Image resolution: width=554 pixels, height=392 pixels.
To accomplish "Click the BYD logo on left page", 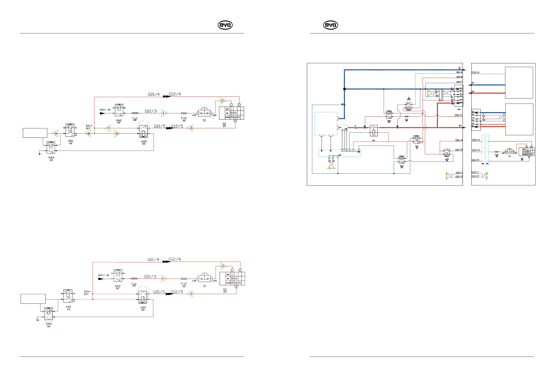I will coord(225,25).
